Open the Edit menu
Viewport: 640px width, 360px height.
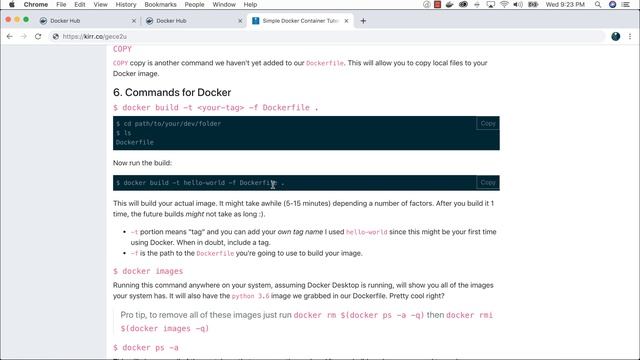pyautogui.click(x=80, y=4)
